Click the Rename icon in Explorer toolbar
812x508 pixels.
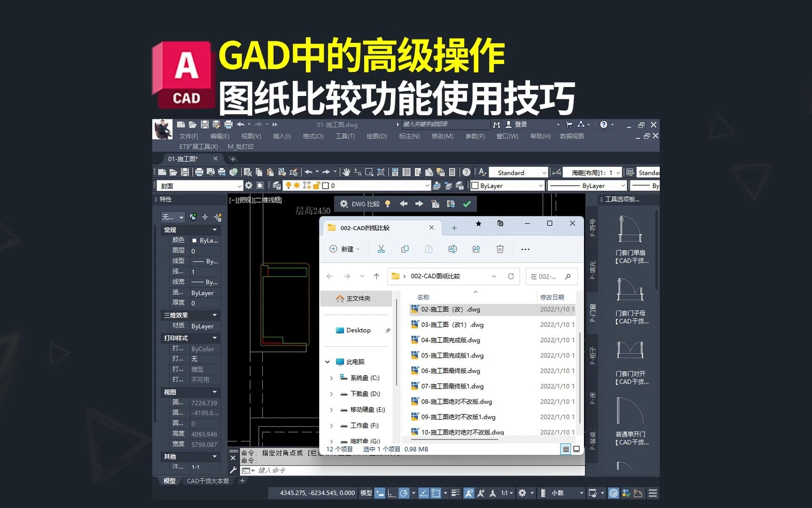[453, 249]
